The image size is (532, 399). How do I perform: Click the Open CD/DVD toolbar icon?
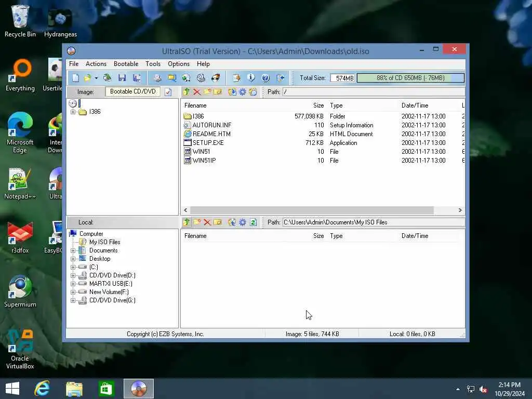click(x=107, y=78)
